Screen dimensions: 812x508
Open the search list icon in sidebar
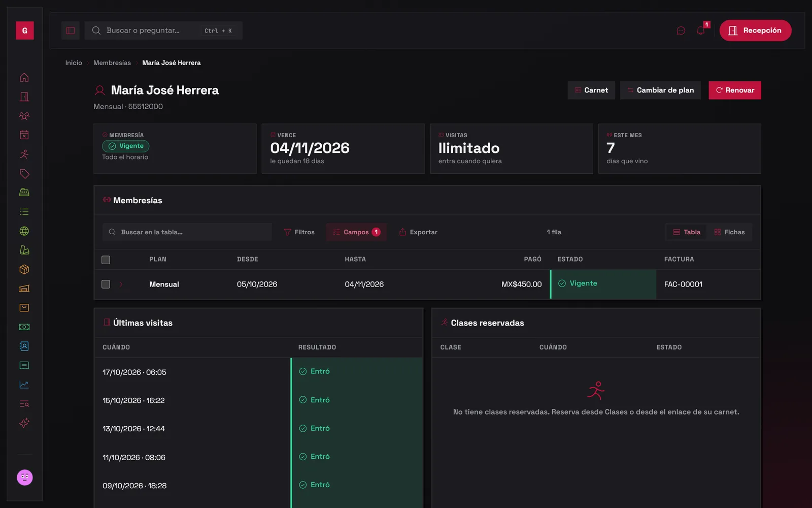[24, 404]
